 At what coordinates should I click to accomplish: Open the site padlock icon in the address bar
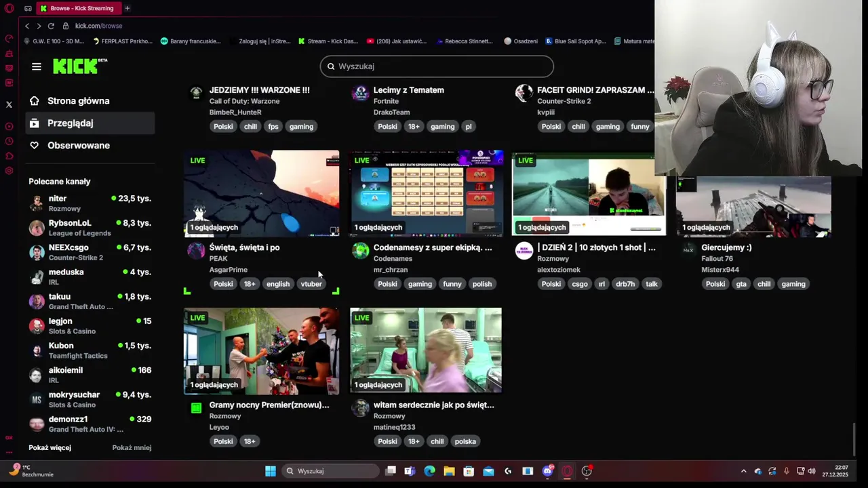pyautogui.click(x=66, y=26)
